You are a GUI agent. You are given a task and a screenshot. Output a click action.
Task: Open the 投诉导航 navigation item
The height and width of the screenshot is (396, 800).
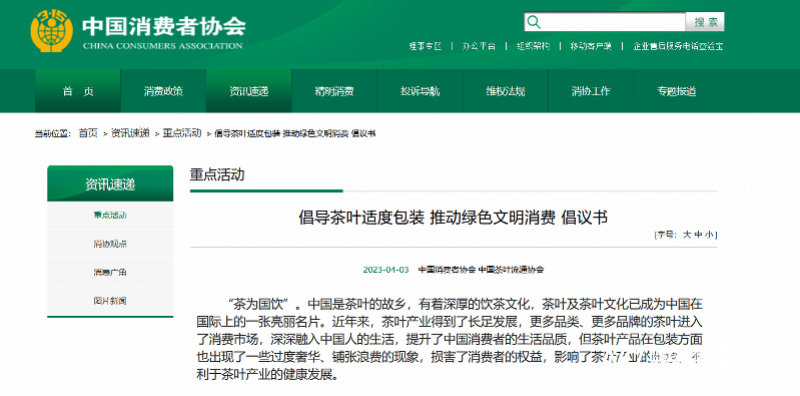click(420, 91)
